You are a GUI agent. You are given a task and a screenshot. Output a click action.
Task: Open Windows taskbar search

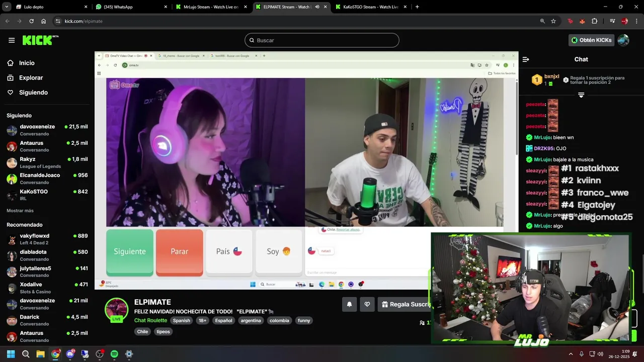(26, 354)
